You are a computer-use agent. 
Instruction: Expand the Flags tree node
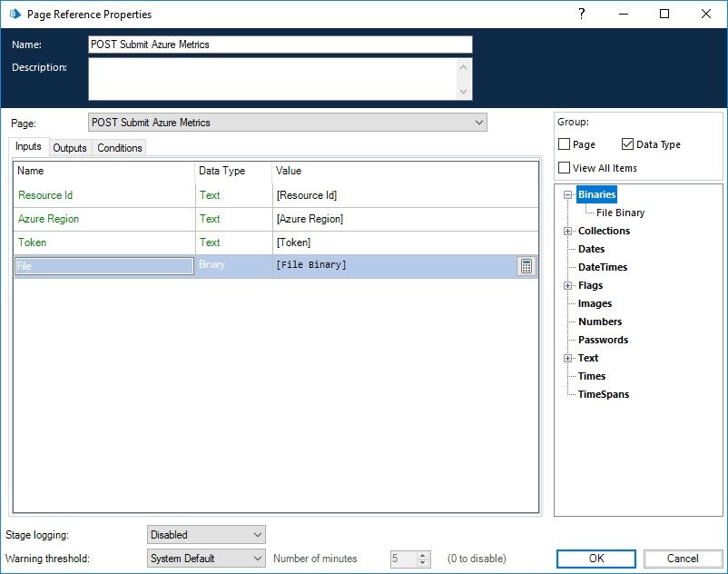point(568,285)
